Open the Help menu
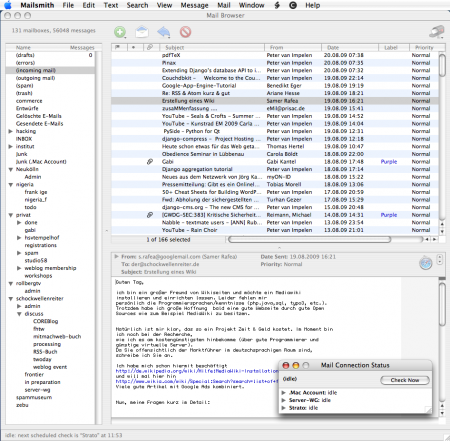 pyautogui.click(x=313, y=5)
